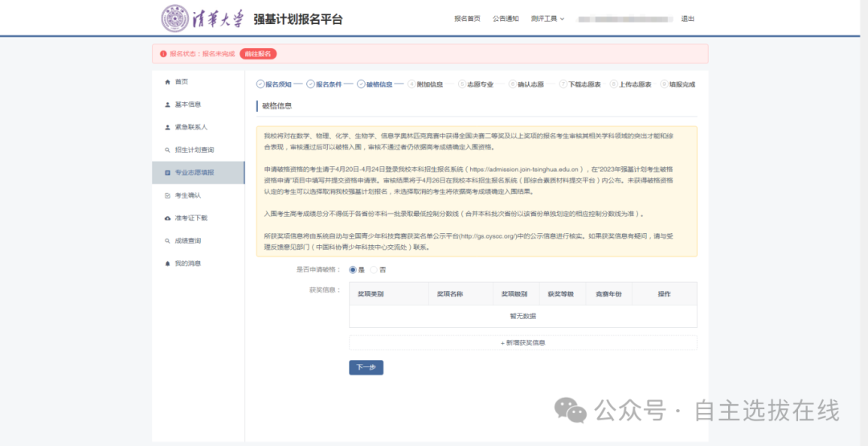The image size is (868, 446).
Task: Click the 下一步 button
Action: 366,367
